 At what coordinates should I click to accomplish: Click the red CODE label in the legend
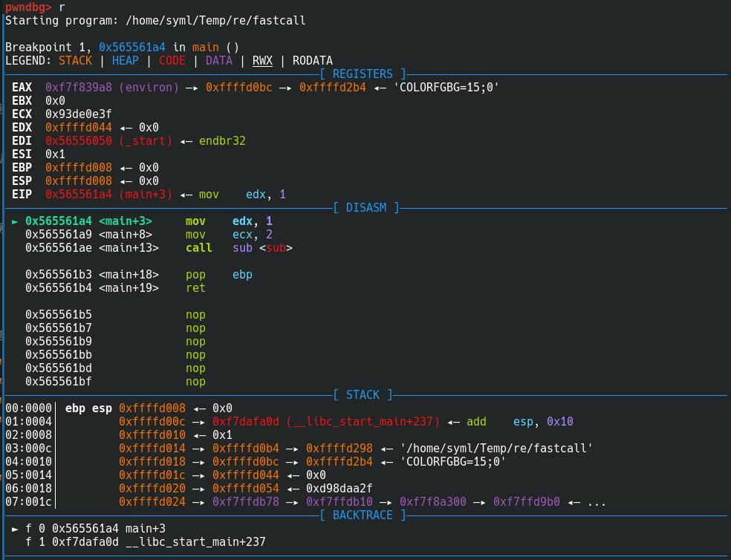pyautogui.click(x=172, y=61)
